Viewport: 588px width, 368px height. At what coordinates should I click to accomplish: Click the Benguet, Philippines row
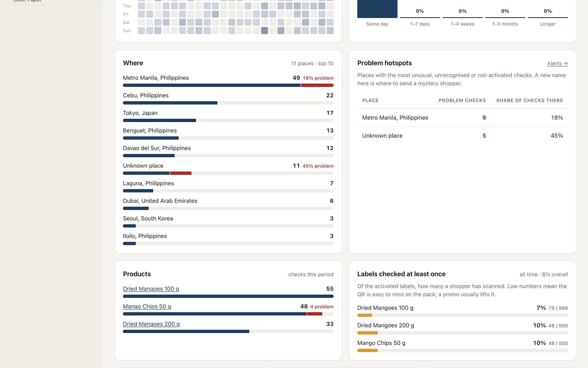tap(228, 134)
